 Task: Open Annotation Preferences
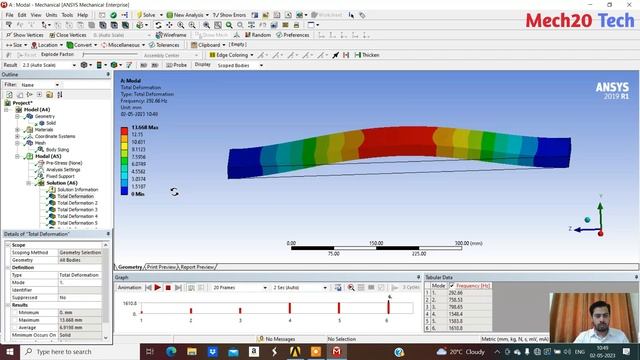(x=293, y=35)
